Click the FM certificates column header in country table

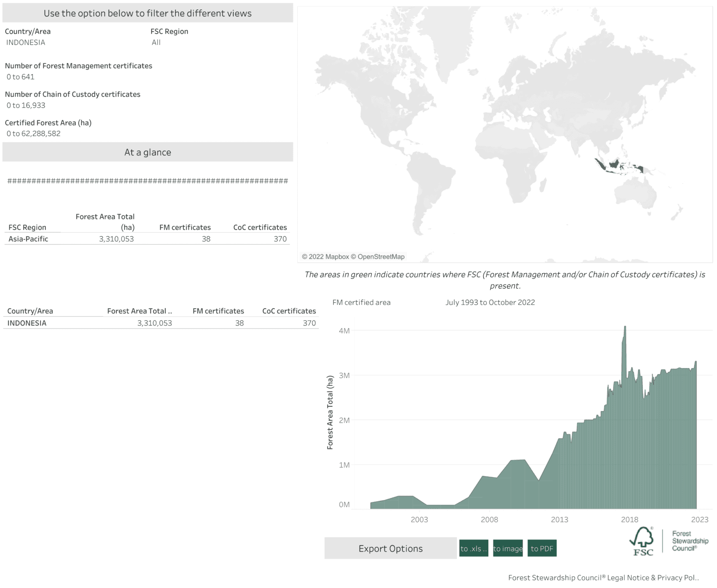(218, 311)
